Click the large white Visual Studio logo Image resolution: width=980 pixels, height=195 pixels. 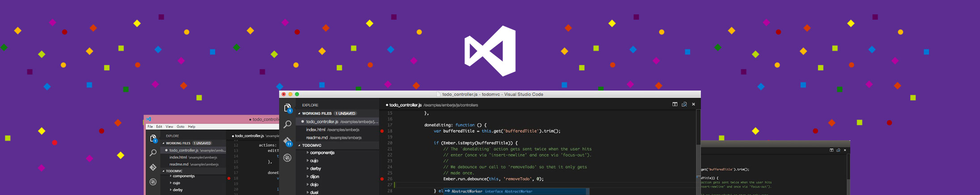click(490, 51)
